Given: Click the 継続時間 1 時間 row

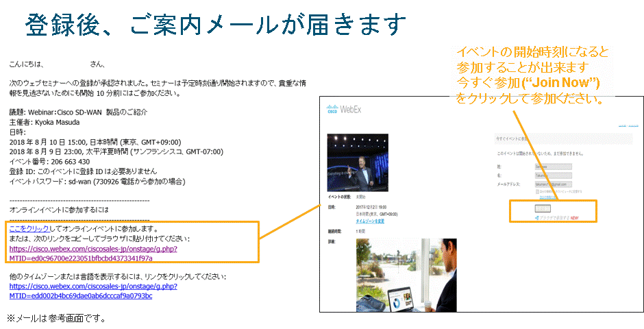Looking at the screenshot, I should click(x=346, y=231).
